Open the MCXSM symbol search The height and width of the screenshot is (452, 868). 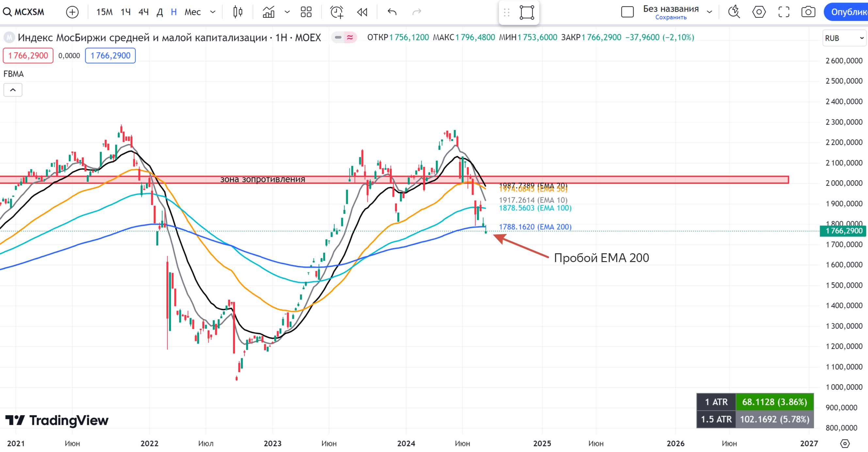point(24,12)
